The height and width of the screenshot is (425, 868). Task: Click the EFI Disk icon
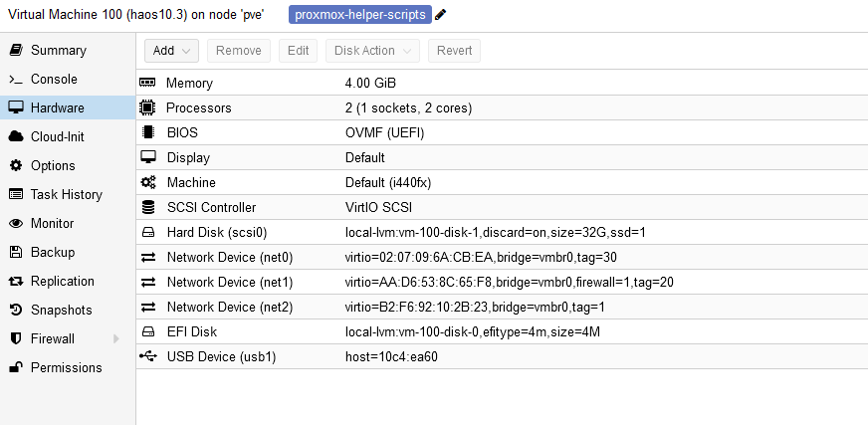coord(148,331)
